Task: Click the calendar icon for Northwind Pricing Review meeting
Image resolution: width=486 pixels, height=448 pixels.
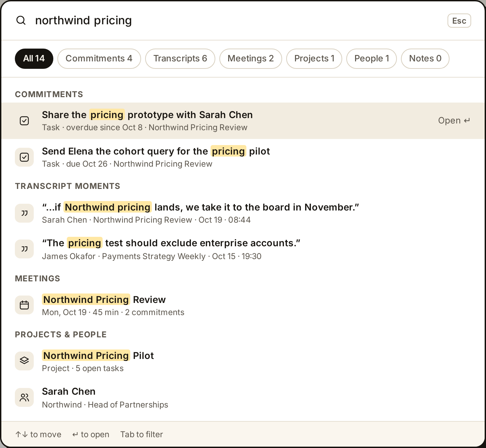Action: (x=24, y=305)
